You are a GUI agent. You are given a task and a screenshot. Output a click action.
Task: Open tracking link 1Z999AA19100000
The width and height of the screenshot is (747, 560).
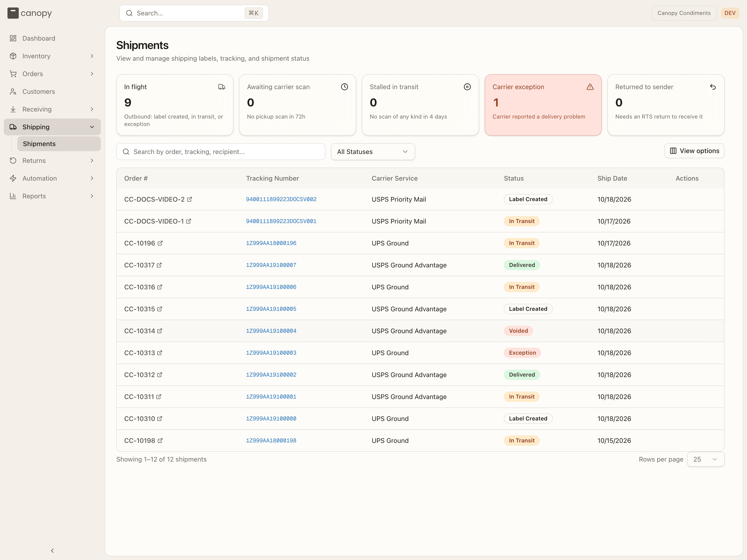(271, 419)
